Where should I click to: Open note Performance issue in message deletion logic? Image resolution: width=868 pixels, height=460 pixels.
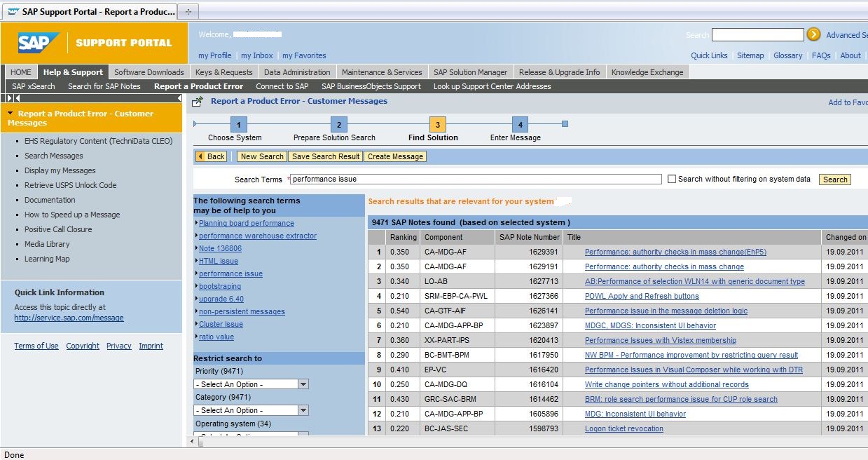point(666,311)
